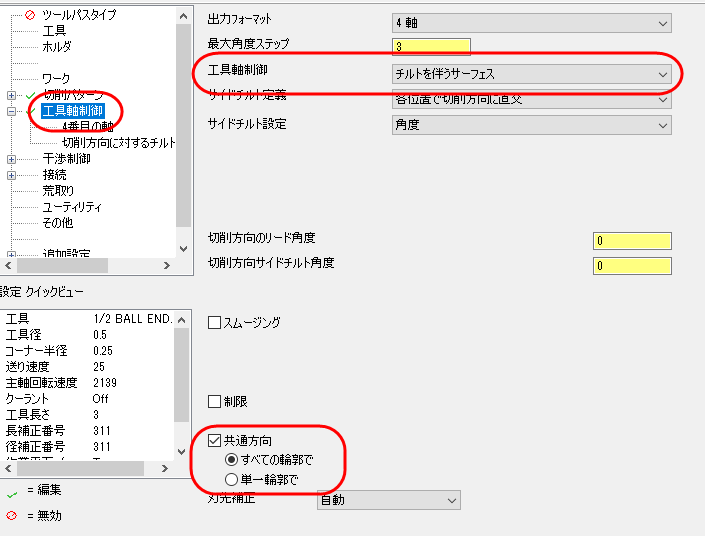Select 4番目の軸 child item
The width and height of the screenshot is (705, 536).
pyautogui.click(x=88, y=126)
